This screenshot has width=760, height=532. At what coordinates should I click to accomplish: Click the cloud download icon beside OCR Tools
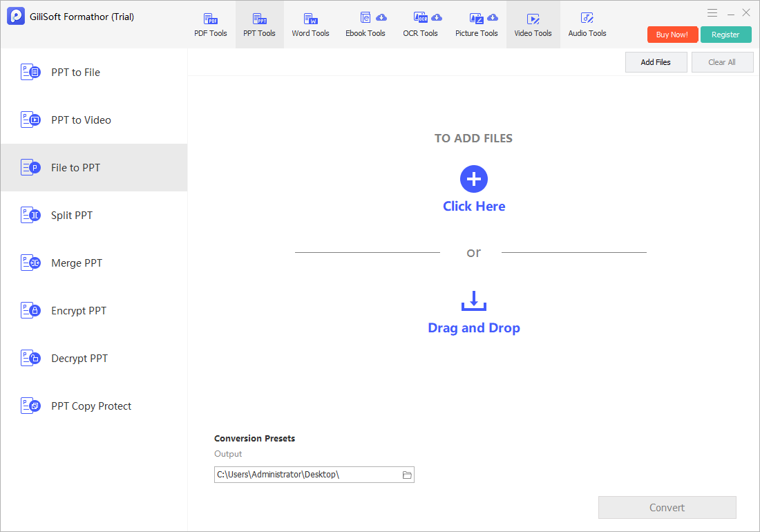click(x=437, y=17)
